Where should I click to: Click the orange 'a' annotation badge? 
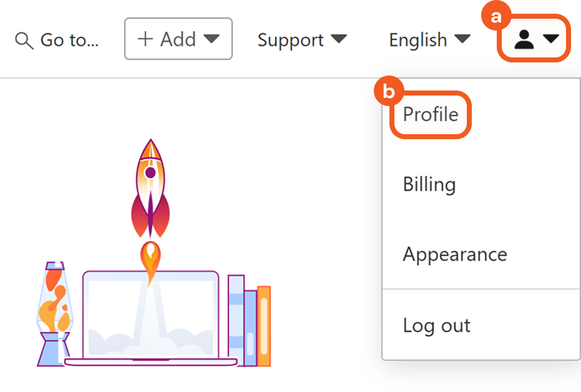click(496, 17)
